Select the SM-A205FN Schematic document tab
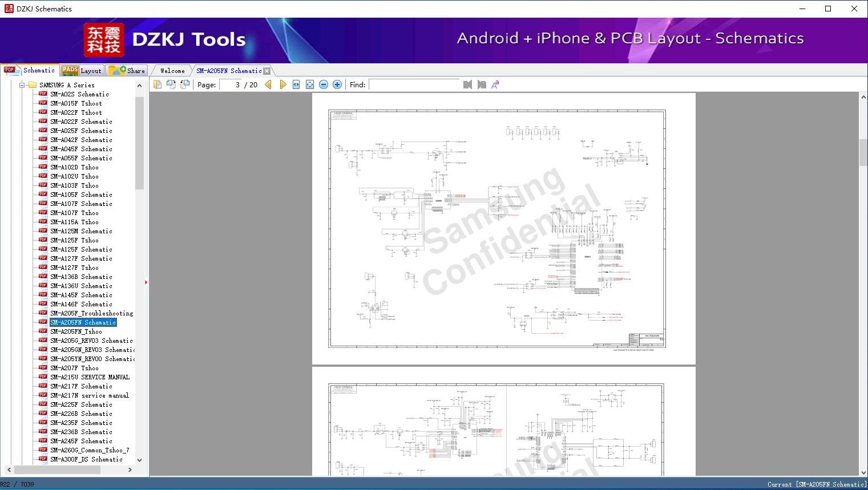The image size is (868, 490). coord(229,71)
